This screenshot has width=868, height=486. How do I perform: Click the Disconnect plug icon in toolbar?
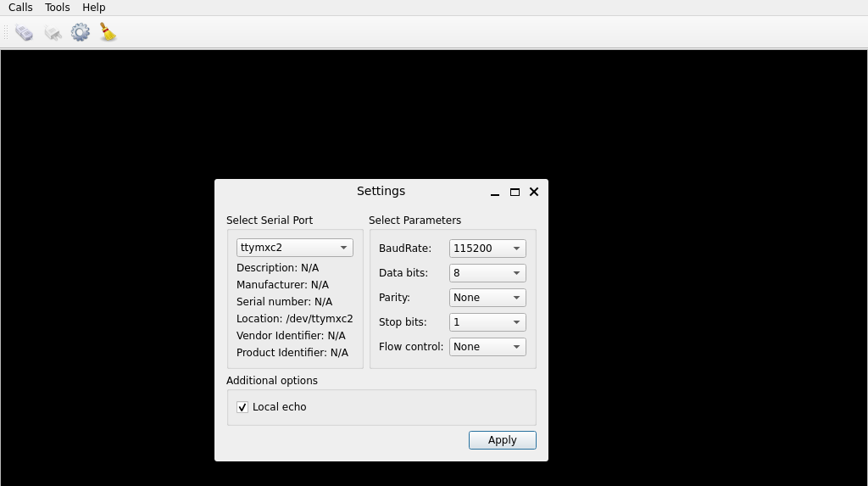53,32
